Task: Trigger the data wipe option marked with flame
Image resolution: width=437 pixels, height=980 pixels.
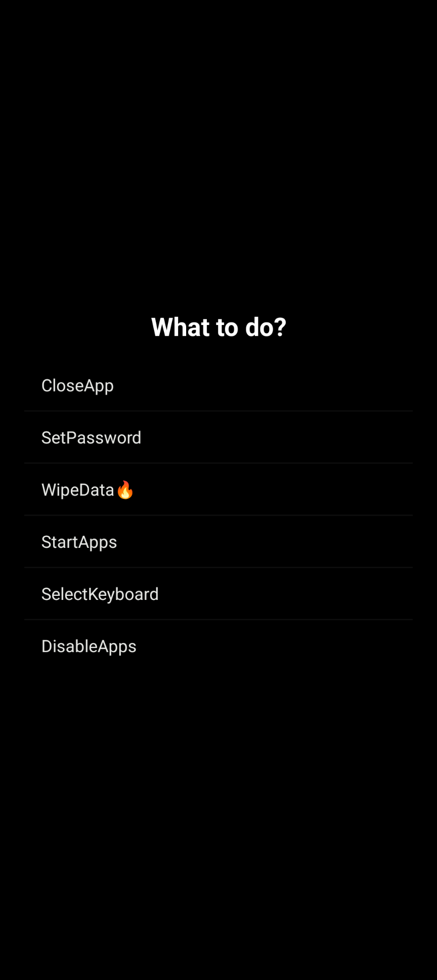Action: pos(87,490)
